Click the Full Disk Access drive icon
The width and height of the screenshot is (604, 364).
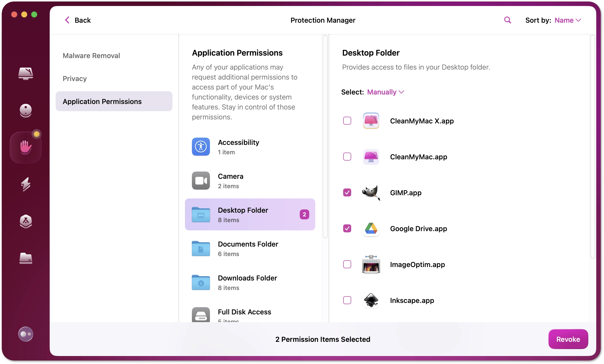tap(201, 315)
